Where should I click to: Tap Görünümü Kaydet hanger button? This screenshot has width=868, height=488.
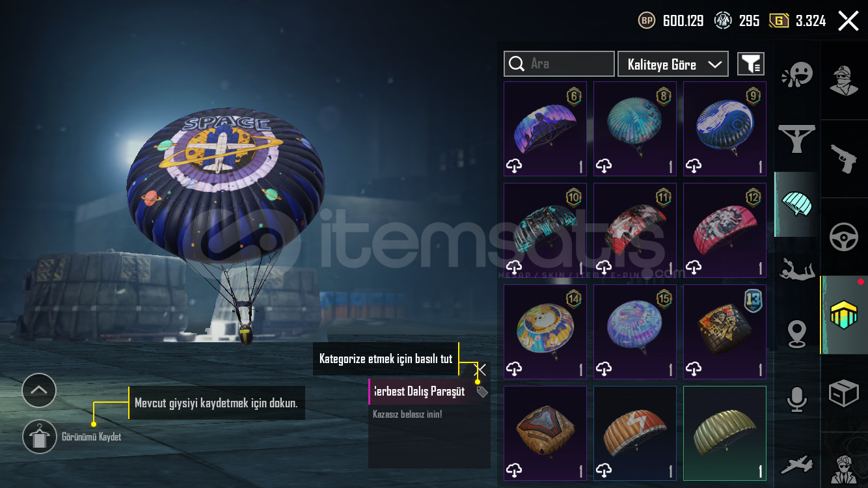click(40, 437)
